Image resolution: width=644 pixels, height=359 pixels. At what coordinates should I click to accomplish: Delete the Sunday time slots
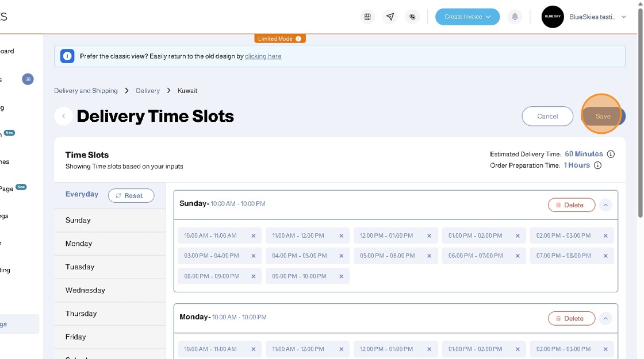[572, 205]
